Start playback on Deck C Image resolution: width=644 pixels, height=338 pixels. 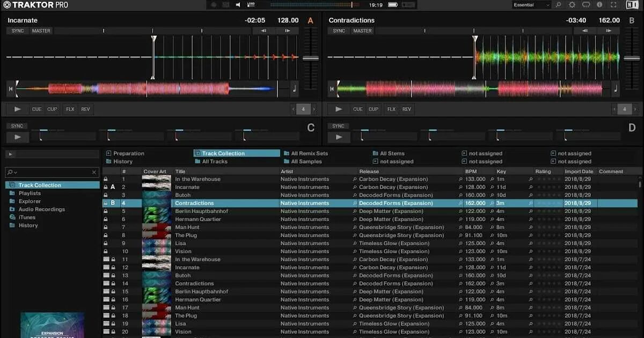[x=17, y=137]
